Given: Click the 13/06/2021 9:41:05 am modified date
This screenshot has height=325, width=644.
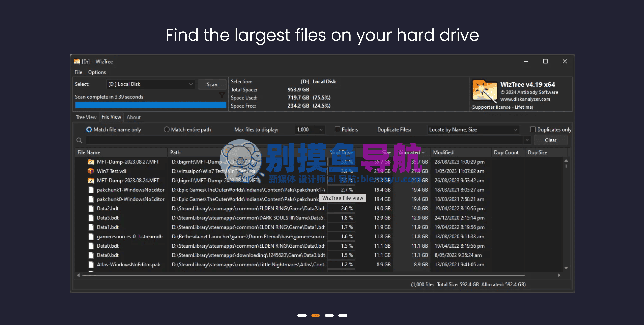Looking at the screenshot, I should (x=459, y=265).
